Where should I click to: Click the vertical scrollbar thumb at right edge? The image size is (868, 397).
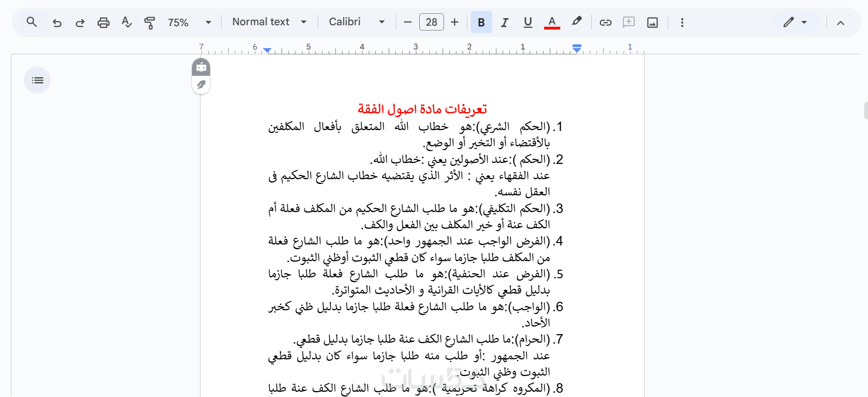866,111
